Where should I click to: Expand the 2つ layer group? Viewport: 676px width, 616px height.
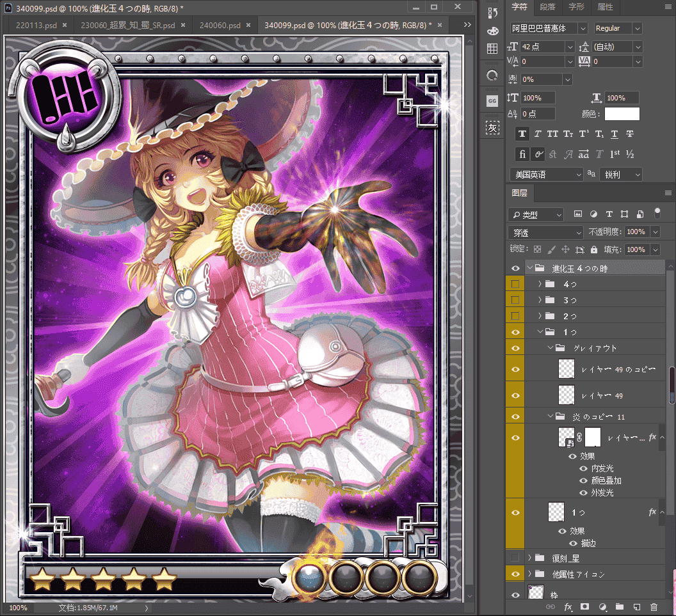pyautogui.click(x=540, y=316)
